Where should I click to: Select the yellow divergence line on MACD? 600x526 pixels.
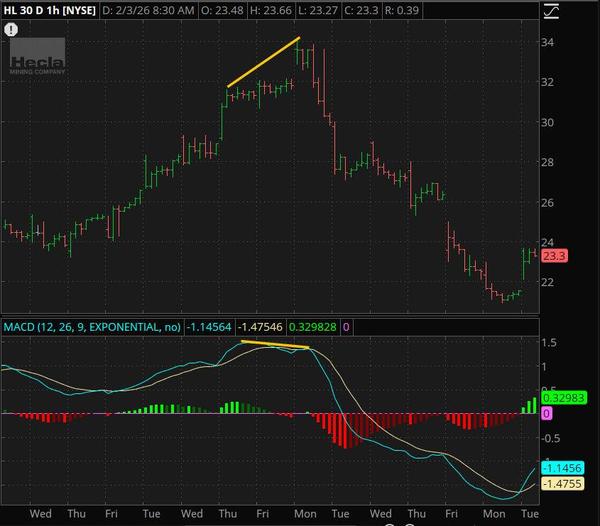[276, 345]
